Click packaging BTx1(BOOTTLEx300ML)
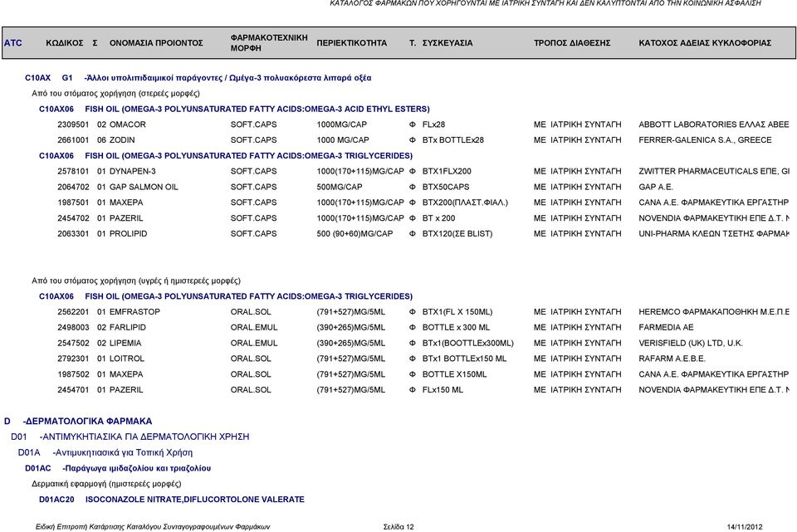The height and width of the screenshot is (532, 797). click(x=468, y=344)
